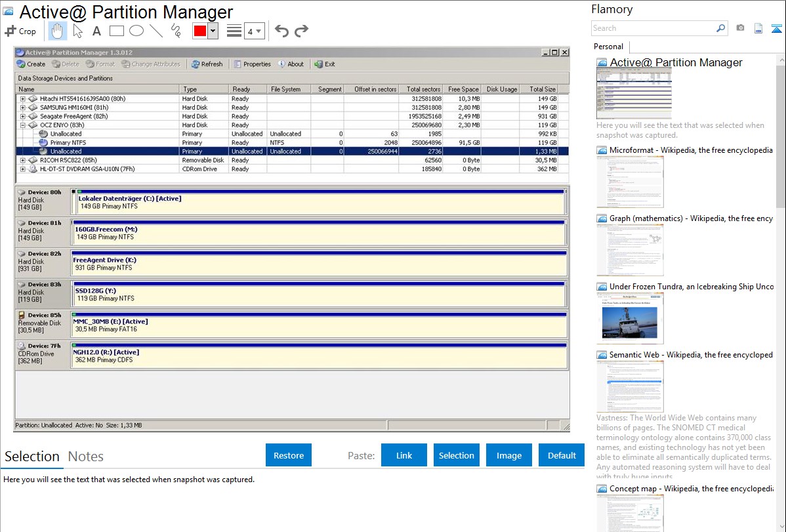786x532 pixels.
Task: Expand the Seagate FreeAgent disk node
Action: point(22,116)
